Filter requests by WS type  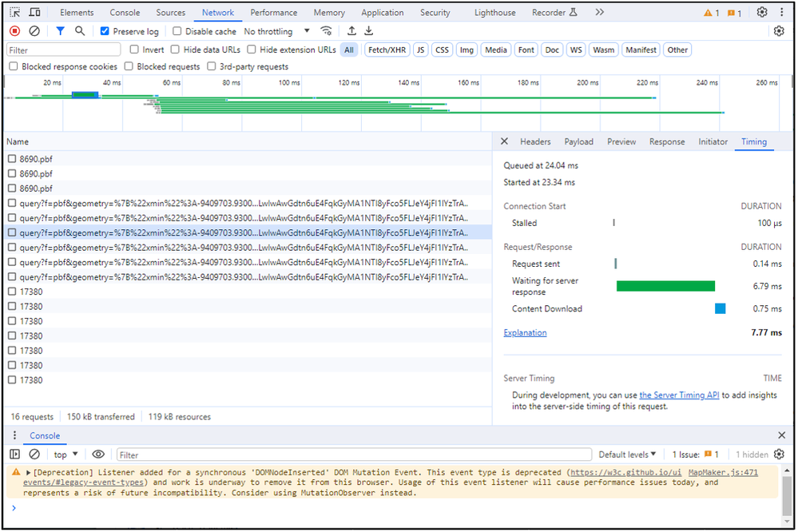(576, 50)
